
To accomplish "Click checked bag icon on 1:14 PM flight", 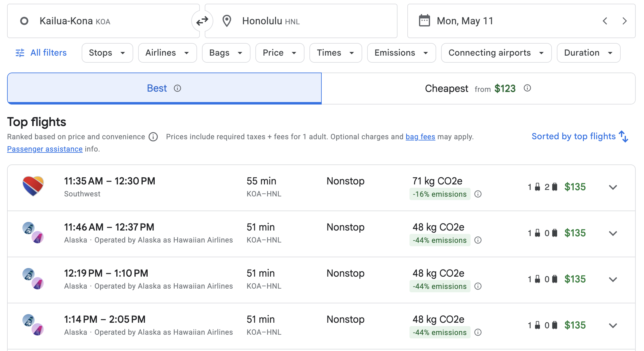I will pyautogui.click(x=555, y=325).
